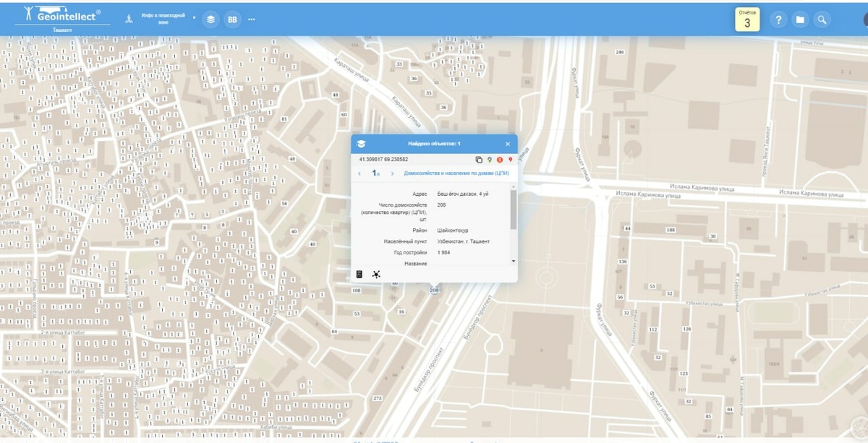Go to previous object with left chevron
868x443 pixels.
(359, 173)
